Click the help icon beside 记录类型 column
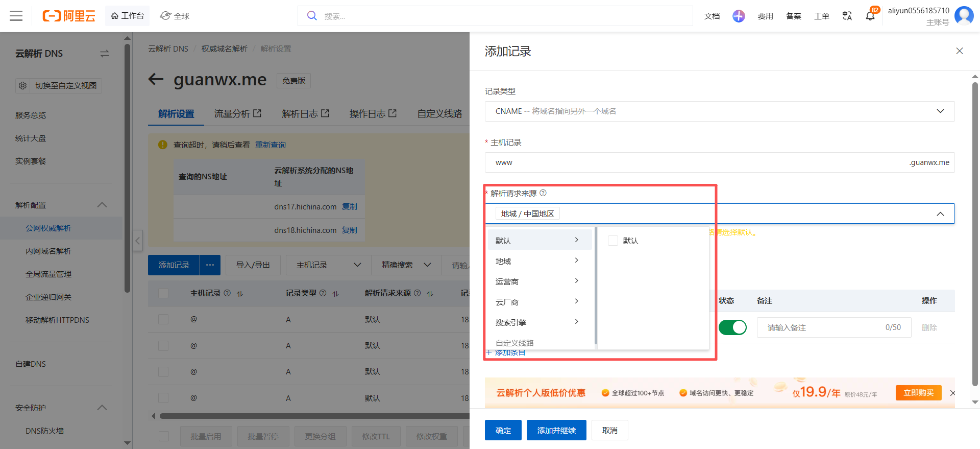980x449 pixels. [x=323, y=293]
